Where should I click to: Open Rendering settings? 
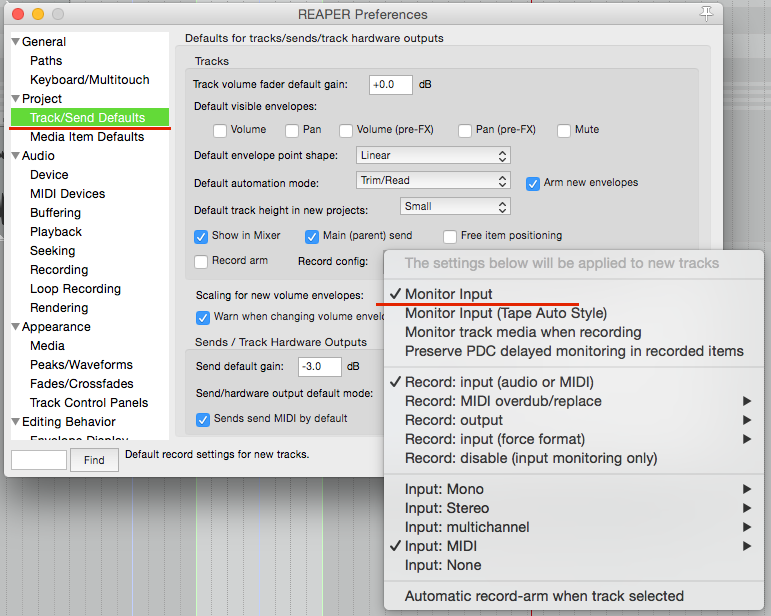click(x=59, y=308)
